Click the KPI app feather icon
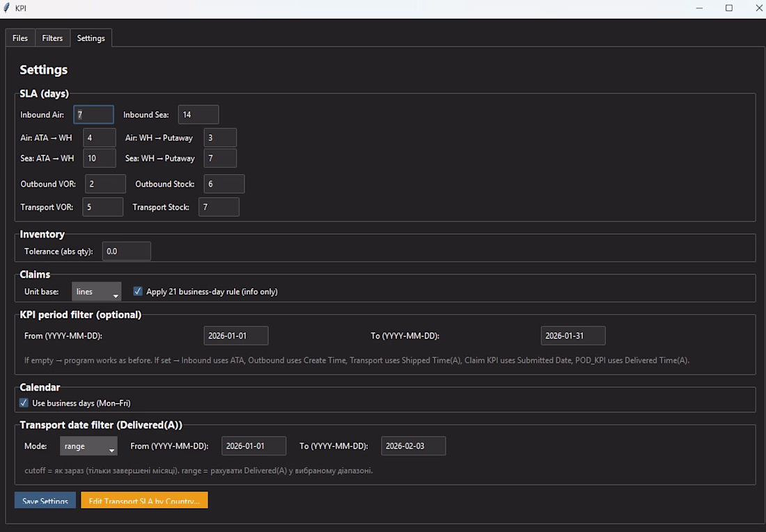The width and height of the screenshot is (766, 532). coord(7,8)
